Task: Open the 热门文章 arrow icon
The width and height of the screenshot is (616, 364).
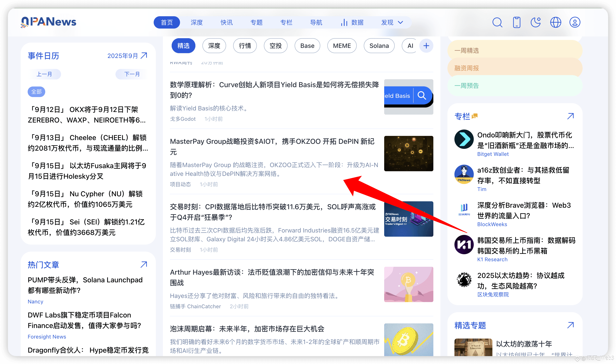Action: 144,264
